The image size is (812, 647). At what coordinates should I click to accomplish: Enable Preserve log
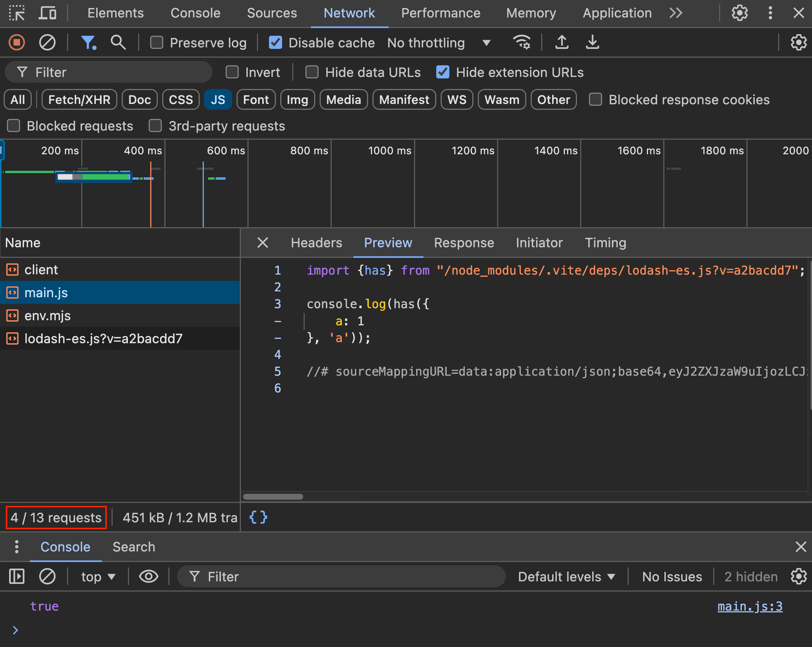tap(157, 43)
